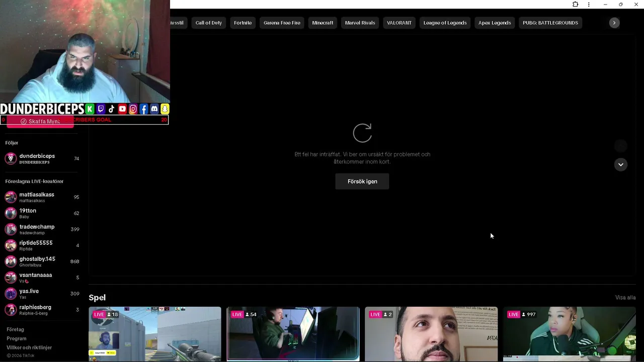The width and height of the screenshot is (644, 362).
Task: Open the browser three-dot menu
Action: (589, 5)
